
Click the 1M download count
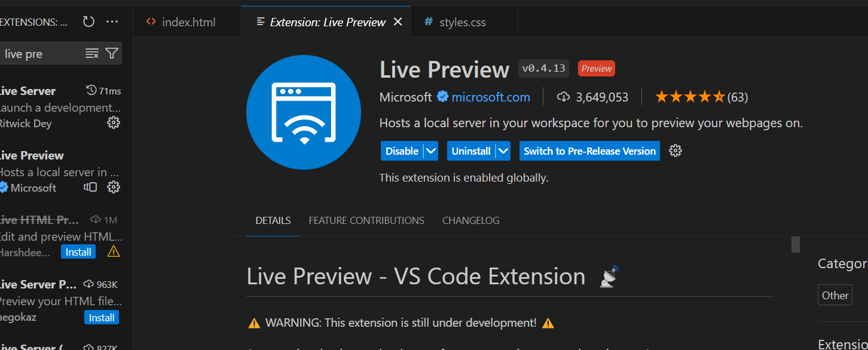coord(110,220)
